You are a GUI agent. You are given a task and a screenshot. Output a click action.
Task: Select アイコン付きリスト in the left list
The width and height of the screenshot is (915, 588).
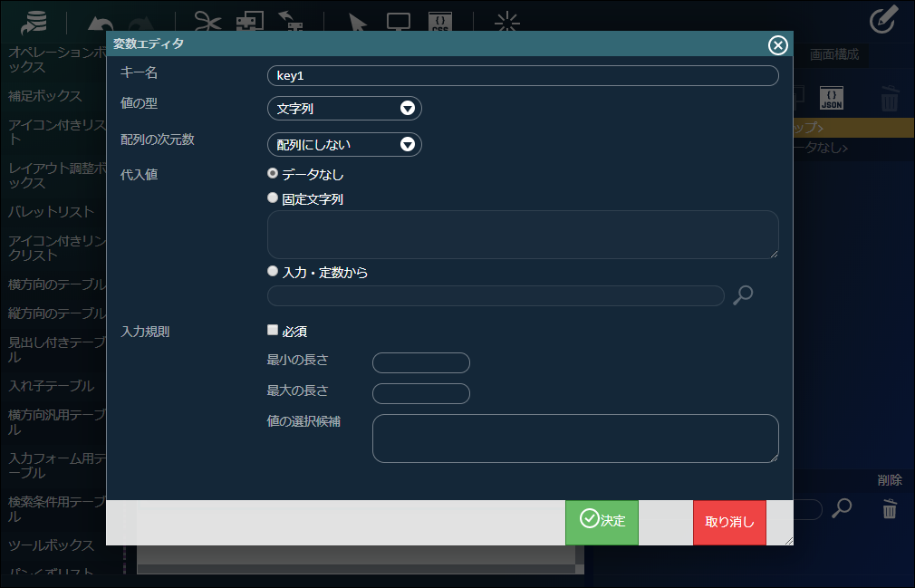click(57, 132)
